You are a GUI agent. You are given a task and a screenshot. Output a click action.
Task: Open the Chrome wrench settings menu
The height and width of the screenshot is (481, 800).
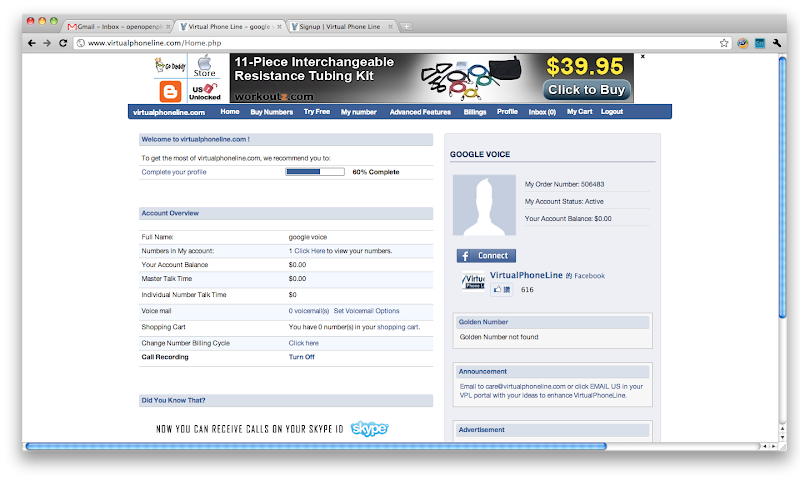tap(777, 43)
